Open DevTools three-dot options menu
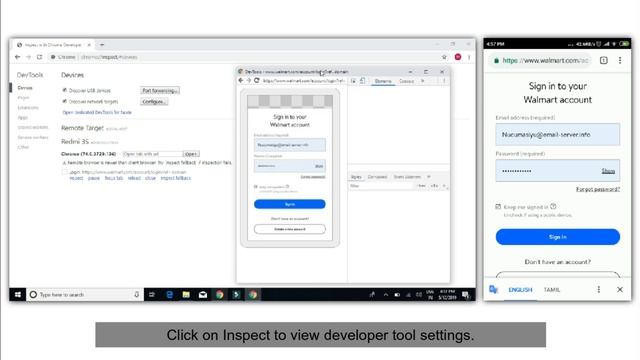Viewport: 640px width, 360px height. pos(444,81)
